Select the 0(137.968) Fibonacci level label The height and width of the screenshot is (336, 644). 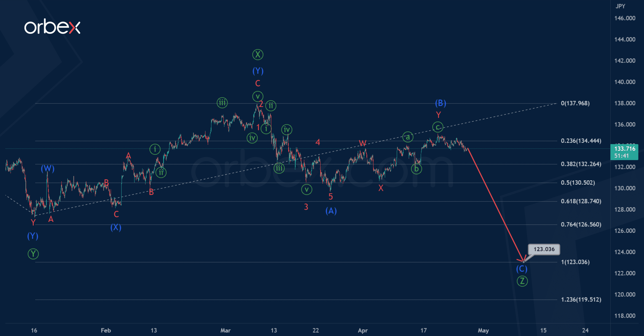pyautogui.click(x=575, y=103)
